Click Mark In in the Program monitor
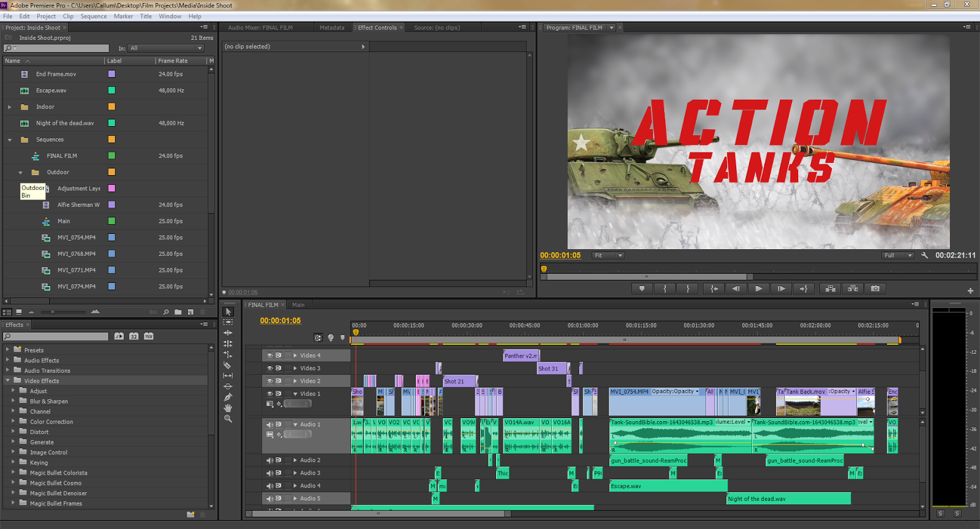 pos(665,288)
